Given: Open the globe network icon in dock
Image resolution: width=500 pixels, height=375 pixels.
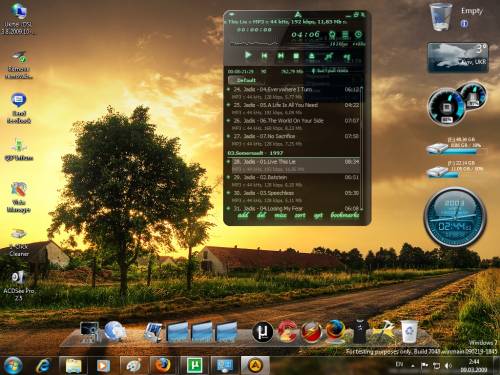Looking at the screenshot, I should click(x=115, y=331).
